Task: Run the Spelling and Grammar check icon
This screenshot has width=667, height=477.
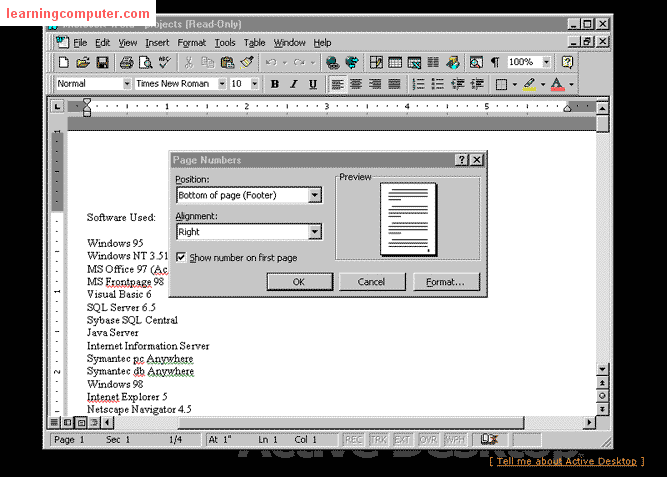Action: [165, 63]
